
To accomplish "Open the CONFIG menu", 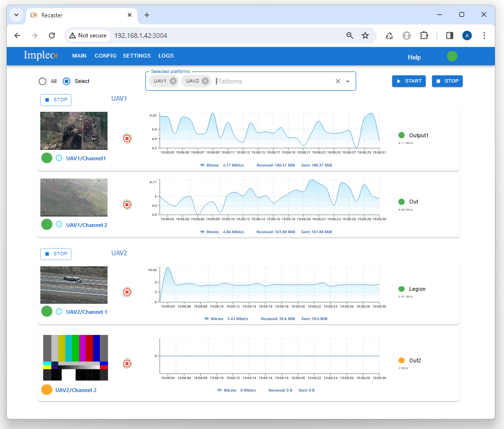I will click(x=106, y=56).
